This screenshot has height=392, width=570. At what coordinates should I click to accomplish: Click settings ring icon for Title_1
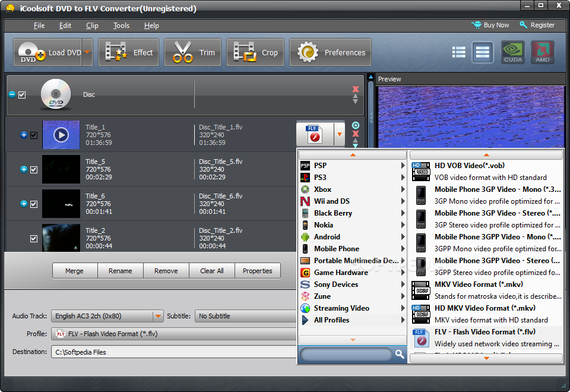tap(356, 125)
